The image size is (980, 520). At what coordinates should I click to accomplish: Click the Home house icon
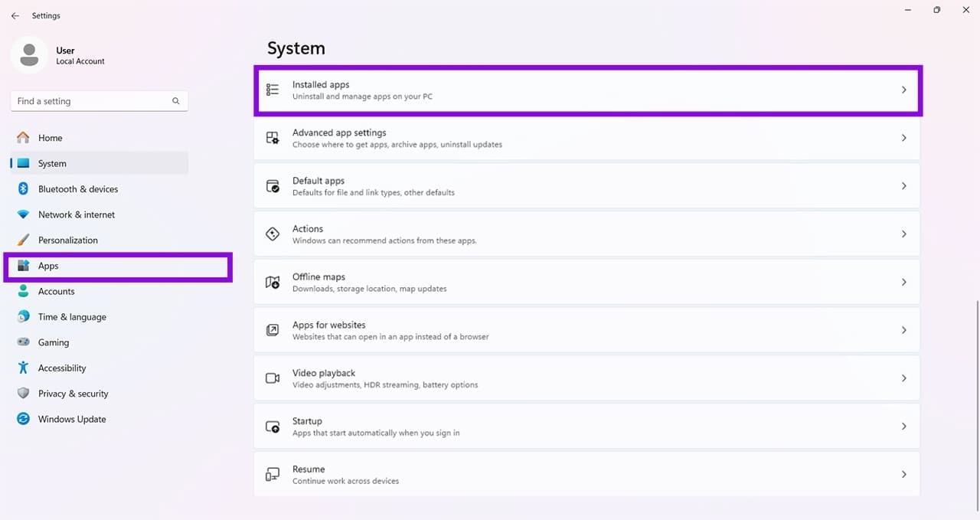pos(23,138)
